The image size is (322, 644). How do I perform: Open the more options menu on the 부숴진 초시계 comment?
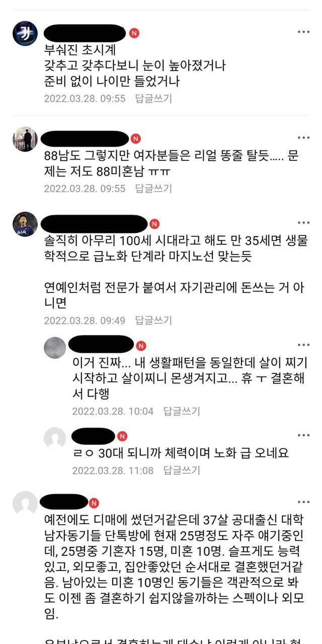[303, 32]
